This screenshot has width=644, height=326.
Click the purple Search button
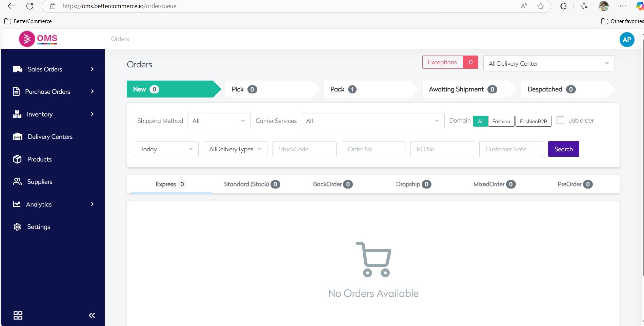pyautogui.click(x=563, y=149)
